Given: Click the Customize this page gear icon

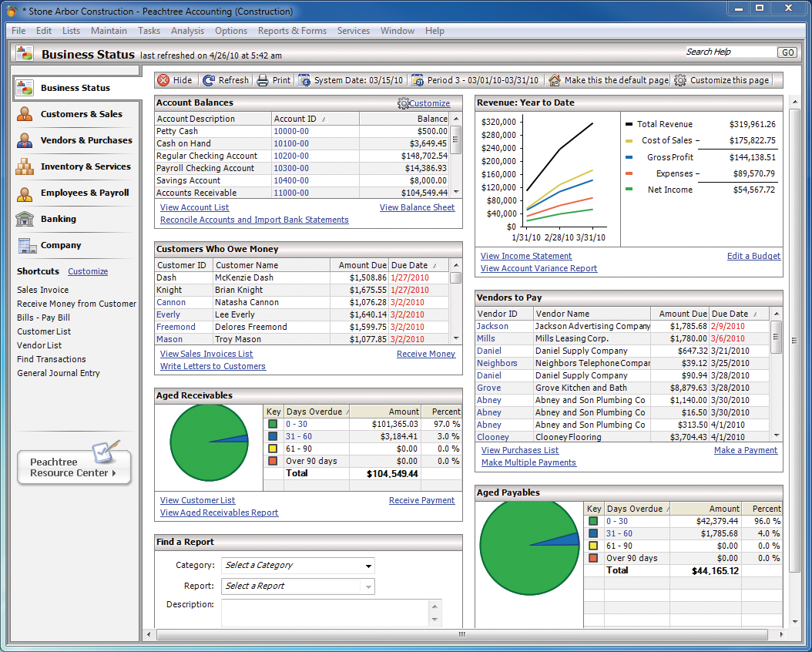Looking at the screenshot, I should (680, 80).
